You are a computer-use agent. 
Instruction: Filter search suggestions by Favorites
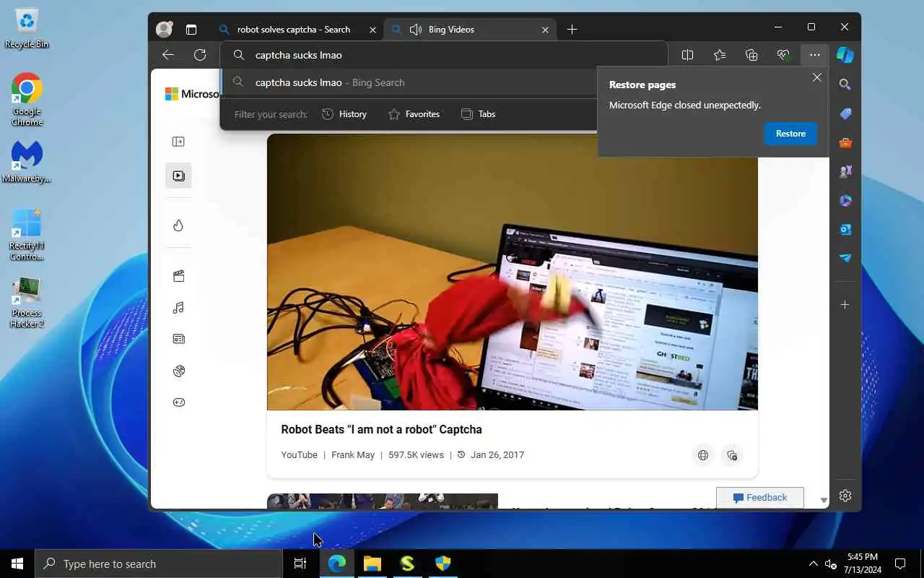coord(414,114)
